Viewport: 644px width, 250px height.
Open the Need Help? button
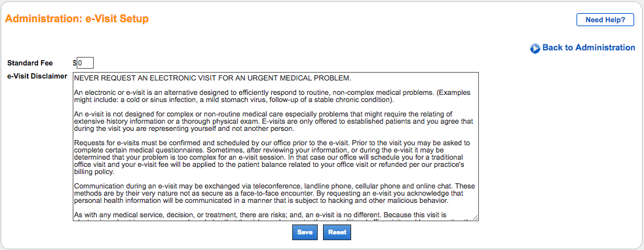pyautogui.click(x=605, y=20)
